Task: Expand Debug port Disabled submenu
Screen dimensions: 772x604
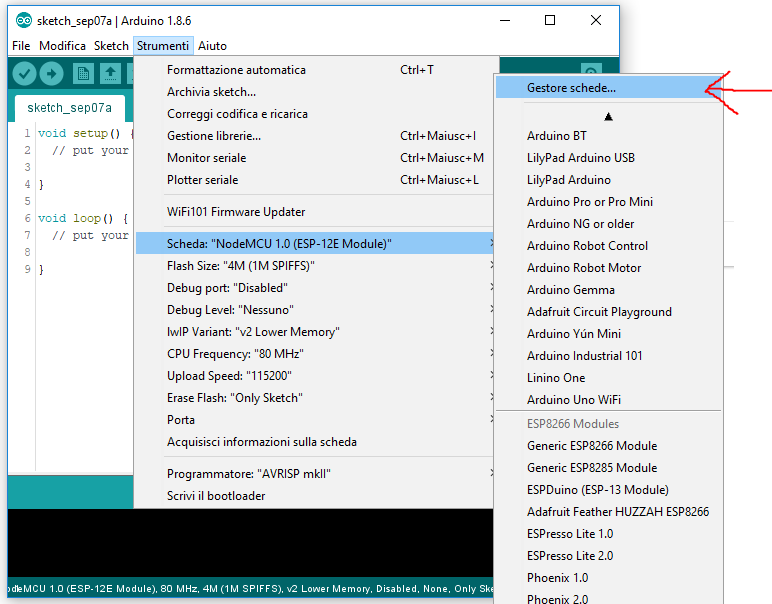Action: point(314,288)
